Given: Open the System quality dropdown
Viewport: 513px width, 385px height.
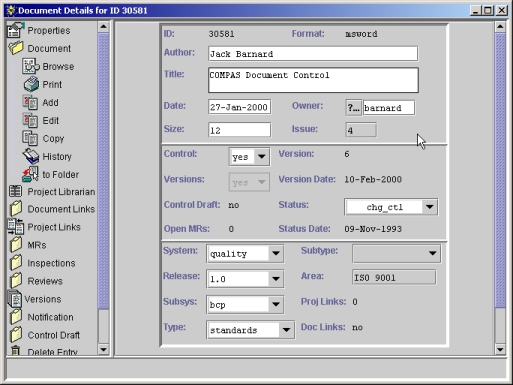Looking at the screenshot, I should click(245, 254).
